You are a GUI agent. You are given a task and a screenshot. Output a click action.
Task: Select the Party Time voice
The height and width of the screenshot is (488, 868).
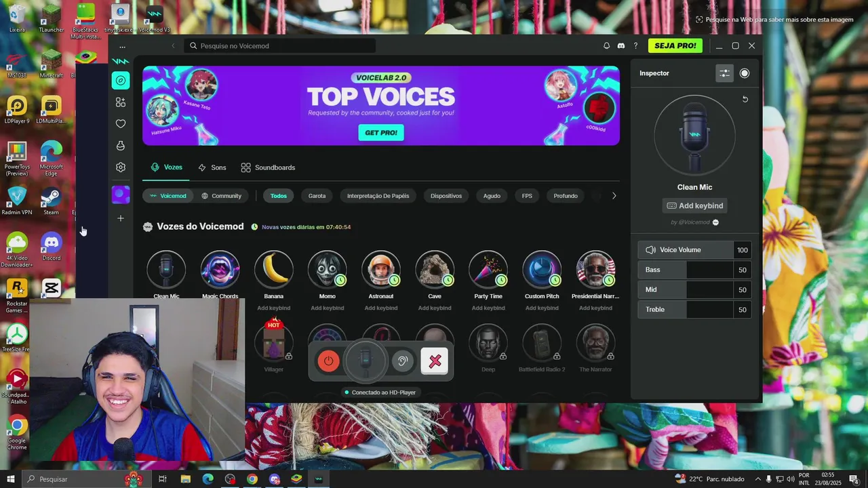488,270
